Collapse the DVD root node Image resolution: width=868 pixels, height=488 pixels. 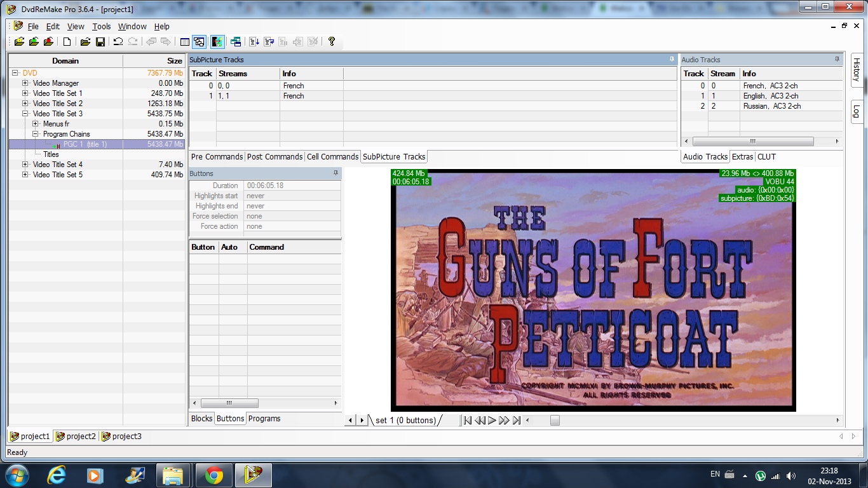15,73
